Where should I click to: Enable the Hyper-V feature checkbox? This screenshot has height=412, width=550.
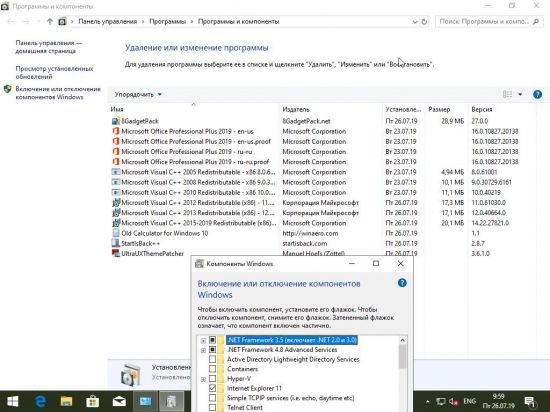coord(212,379)
